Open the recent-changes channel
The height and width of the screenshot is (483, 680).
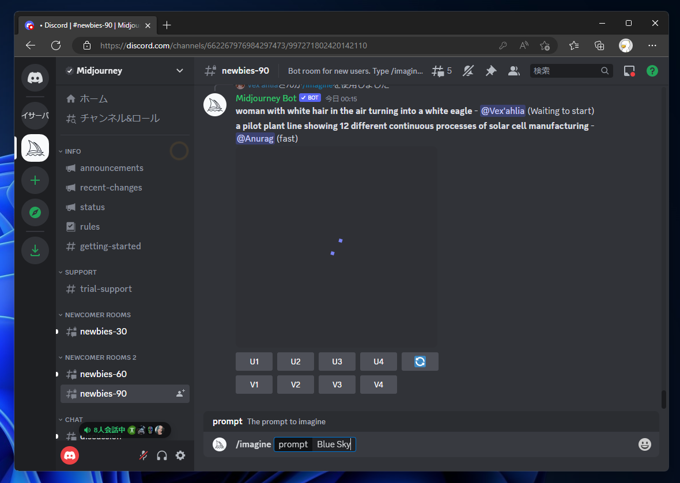(125, 187)
